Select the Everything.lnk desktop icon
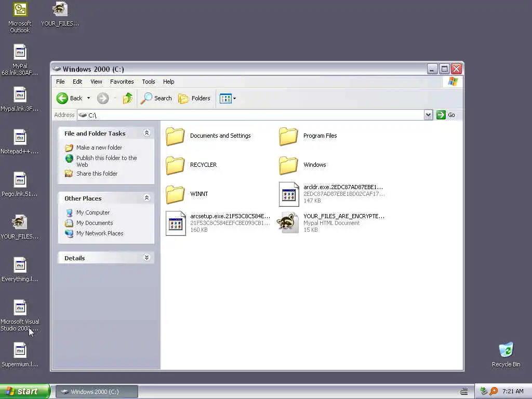 point(20,265)
